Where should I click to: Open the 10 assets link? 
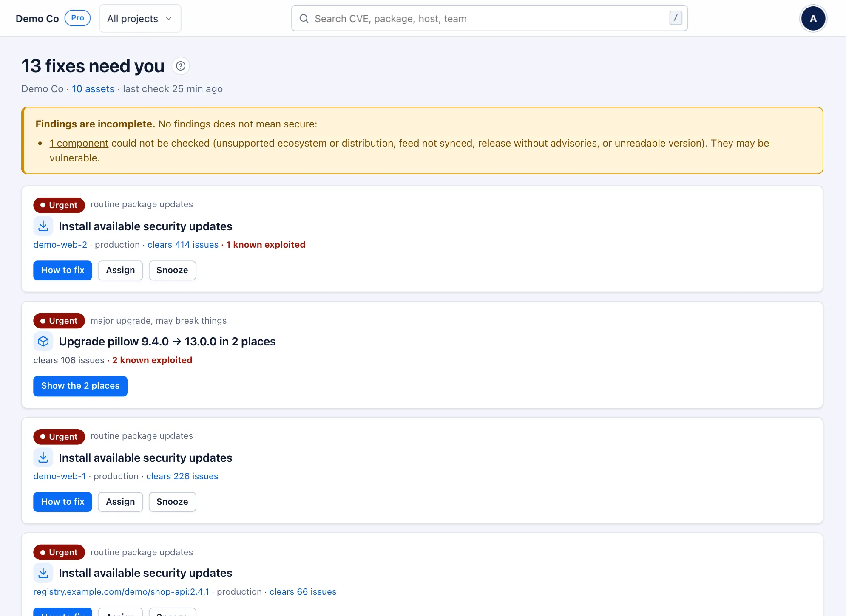93,89
